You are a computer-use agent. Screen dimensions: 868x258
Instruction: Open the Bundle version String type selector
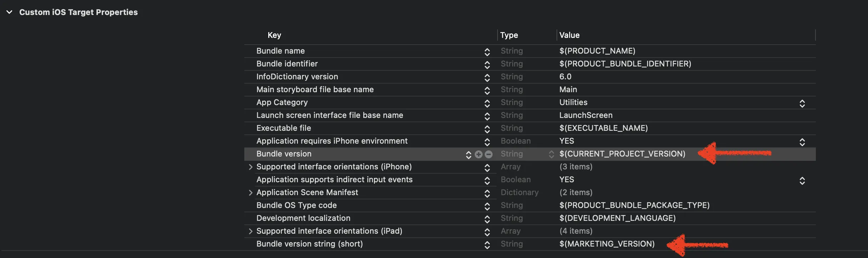pyautogui.click(x=551, y=154)
